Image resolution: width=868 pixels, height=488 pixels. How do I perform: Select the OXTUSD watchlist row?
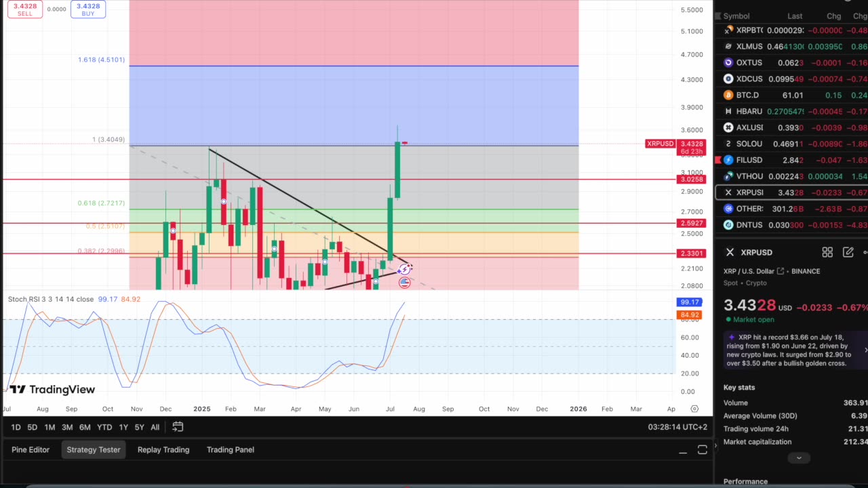pos(791,62)
